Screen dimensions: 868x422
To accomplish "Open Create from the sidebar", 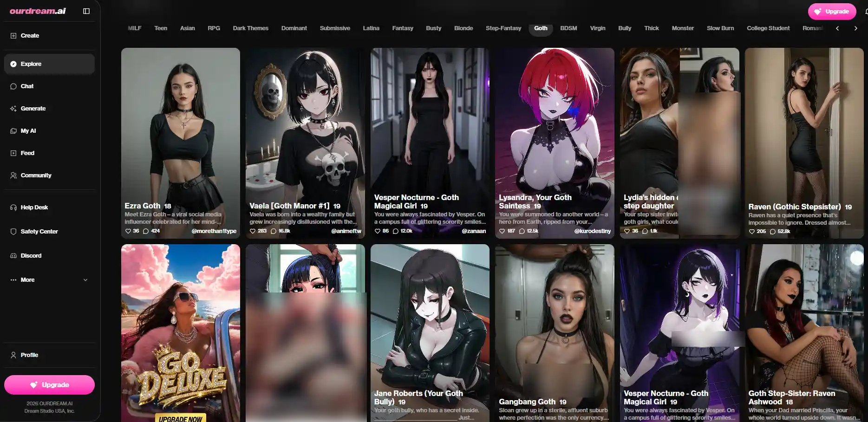I will click(49, 36).
